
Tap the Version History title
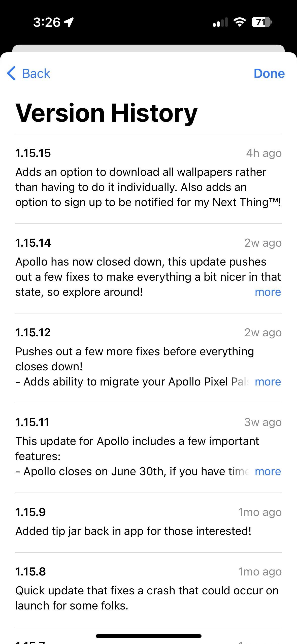[x=106, y=113]
